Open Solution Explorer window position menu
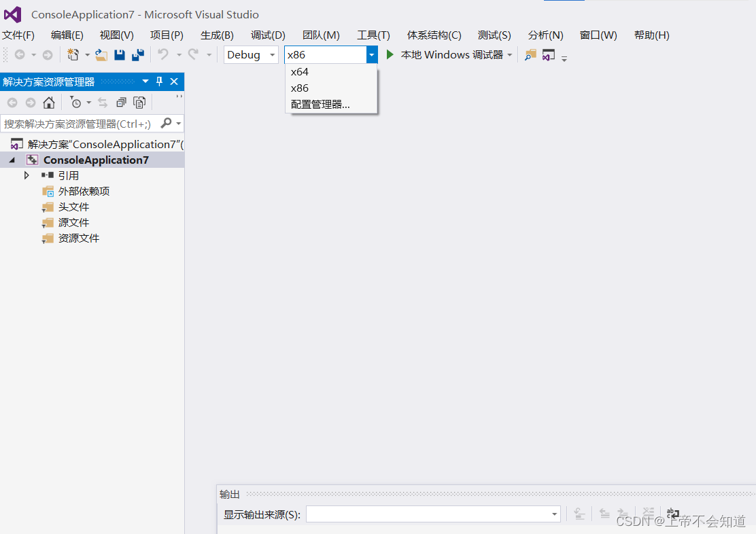This screenshot has height=534, width=756. tap(145, 82)
